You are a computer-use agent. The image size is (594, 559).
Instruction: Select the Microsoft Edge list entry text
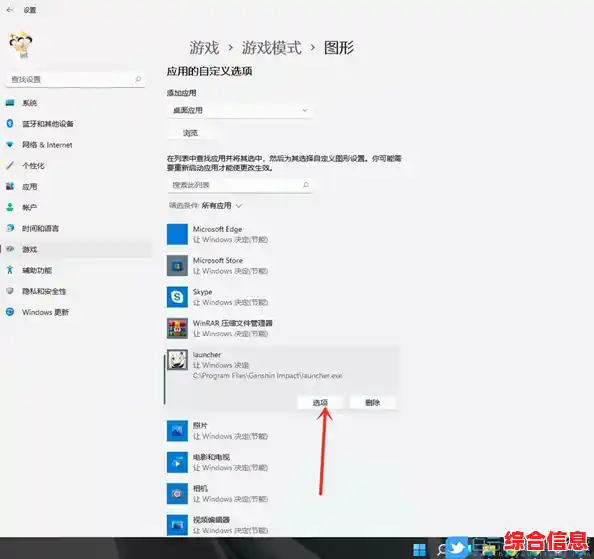pyautogui.click(x=217, y=229)
